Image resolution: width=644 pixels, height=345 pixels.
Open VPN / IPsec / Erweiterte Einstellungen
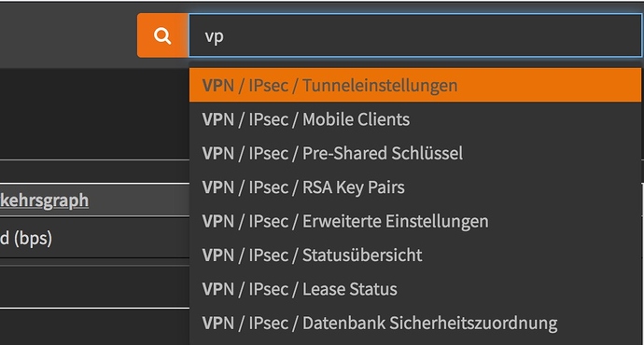[x=414, y=222]
